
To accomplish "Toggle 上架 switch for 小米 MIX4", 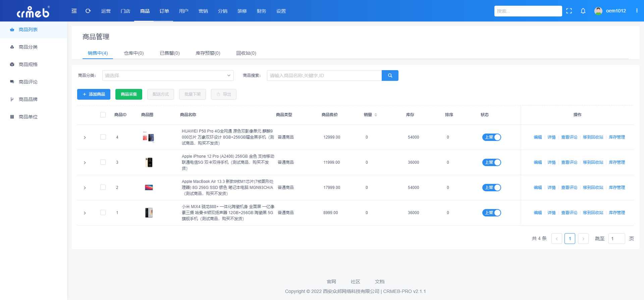I will [492, 213].
